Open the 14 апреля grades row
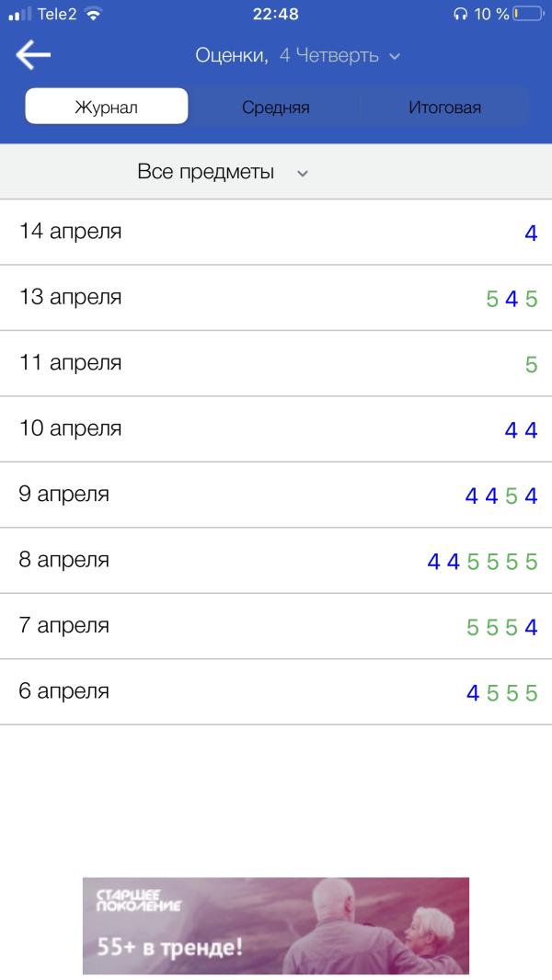The image size is (552, 980). coord(276,232)
